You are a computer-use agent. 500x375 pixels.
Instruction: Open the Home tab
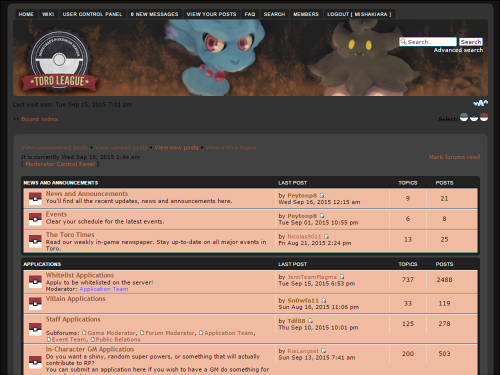tap(26, 14)
